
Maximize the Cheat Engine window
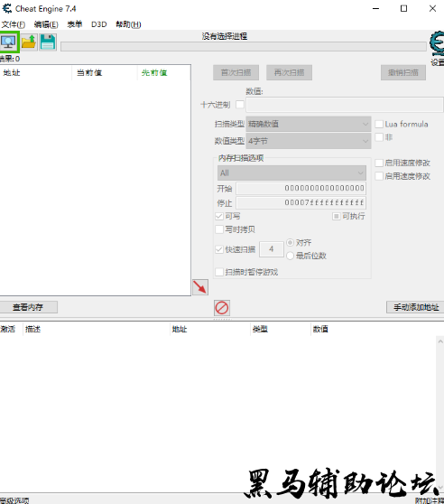[404, 9]
